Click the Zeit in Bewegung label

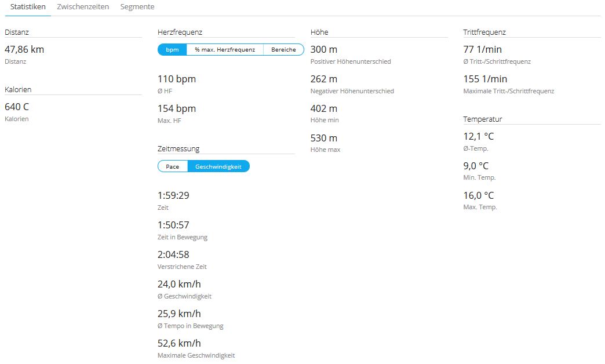coord(182,238)
